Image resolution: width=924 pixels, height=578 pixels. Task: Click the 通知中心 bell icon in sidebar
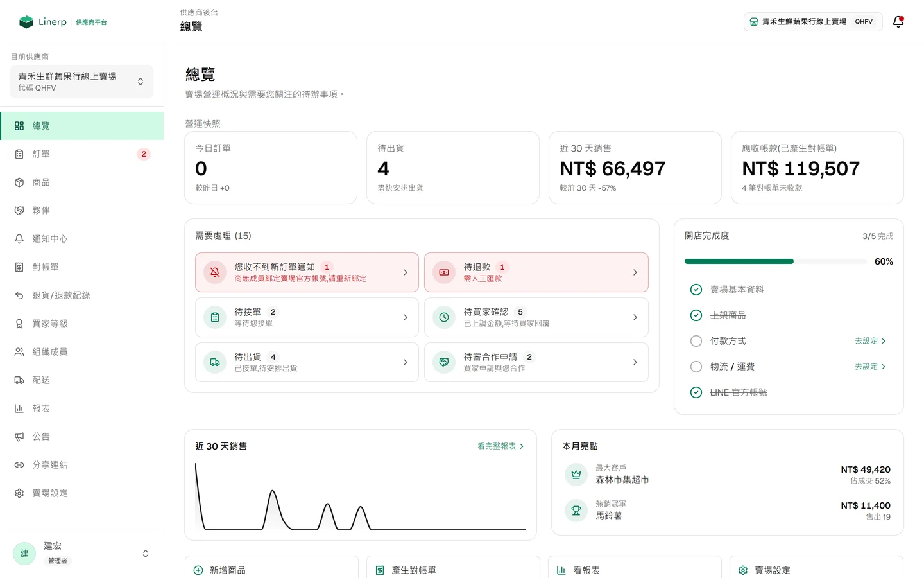click(19, 239)
